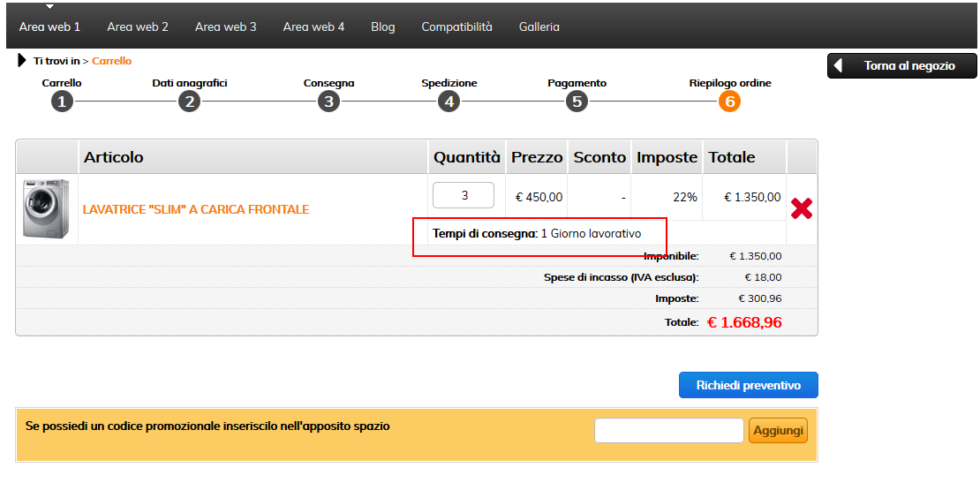Click the € 450,00 price cell

pos(539,197)
